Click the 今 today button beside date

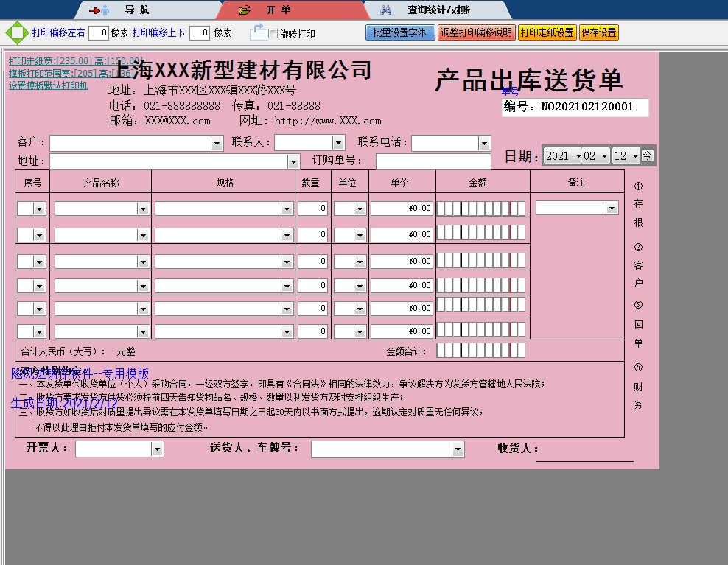pyautogui.click(x=647, y=155)
